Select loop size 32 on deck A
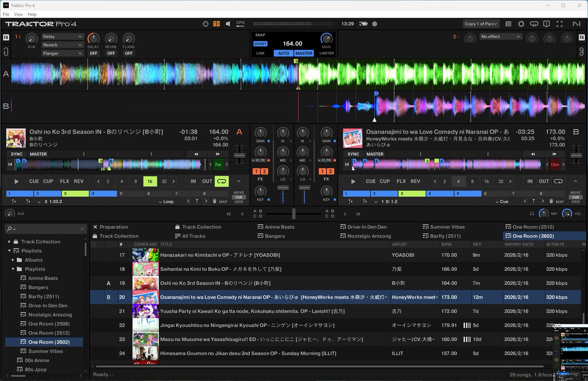588x381 pixels. 164,181
